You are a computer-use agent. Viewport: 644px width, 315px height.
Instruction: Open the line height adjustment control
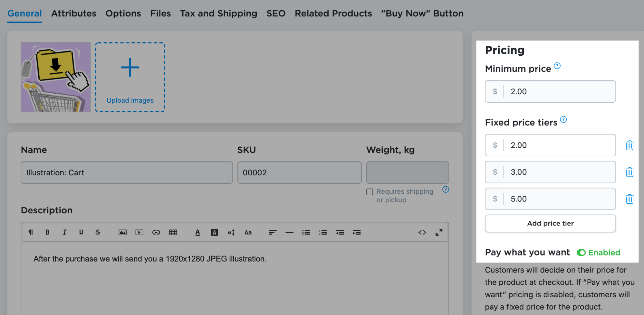pyautogui.click(x=231, y=232)
